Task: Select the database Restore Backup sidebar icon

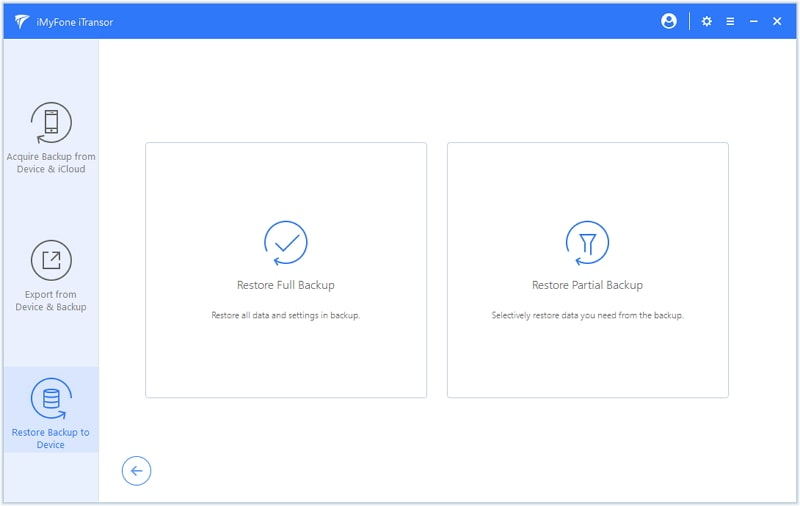Action: [x=51, y=399]
